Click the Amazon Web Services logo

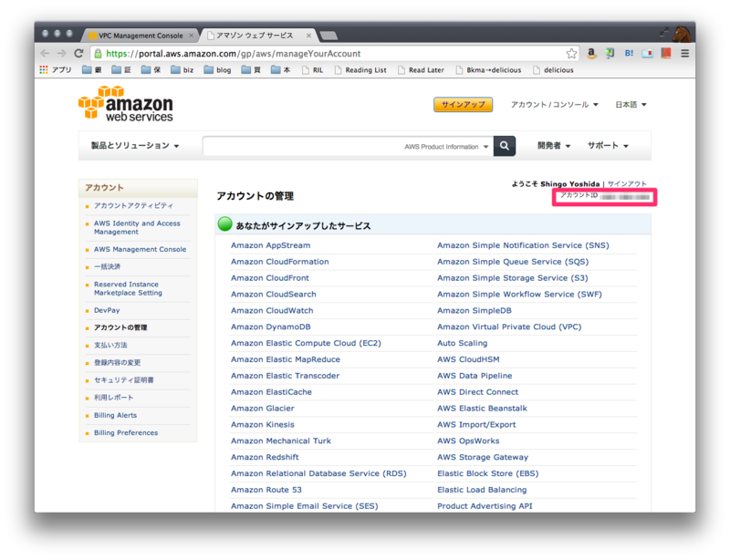(126, 104)
